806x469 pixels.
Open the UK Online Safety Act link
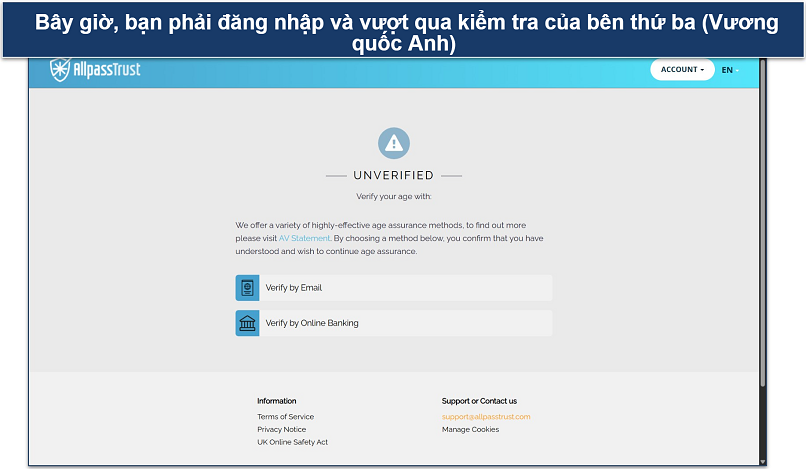coord(292,442)
